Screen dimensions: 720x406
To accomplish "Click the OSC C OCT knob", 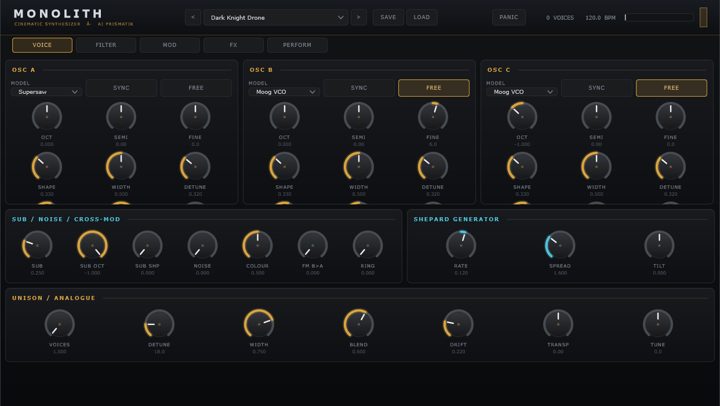I will click(x=522, y=117).
